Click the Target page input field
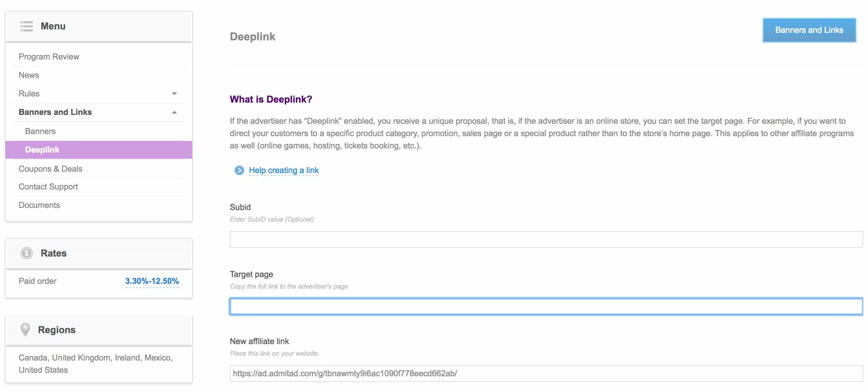This screenshot has width=868, height=392. (x=546, y=306)
